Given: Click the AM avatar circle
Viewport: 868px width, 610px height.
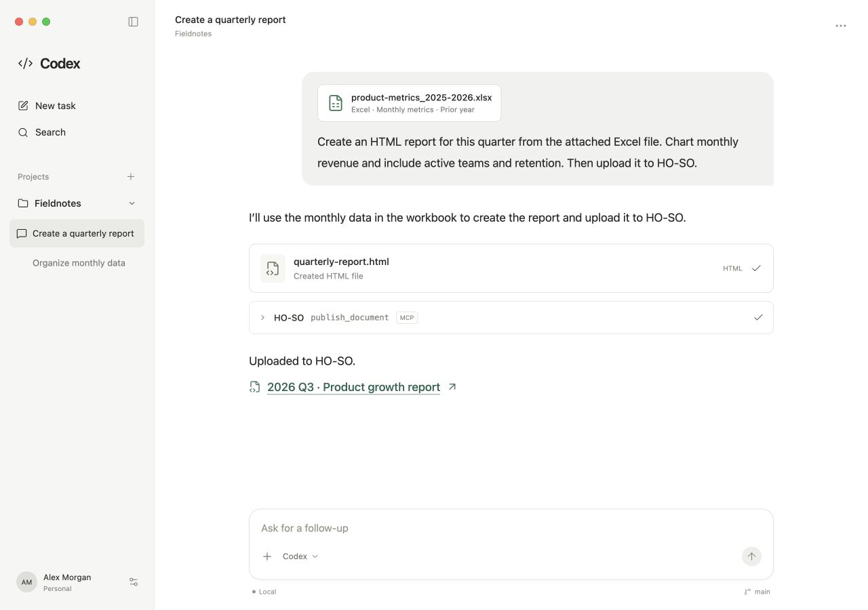Looking at the screenshot, I should pos(26,582).
